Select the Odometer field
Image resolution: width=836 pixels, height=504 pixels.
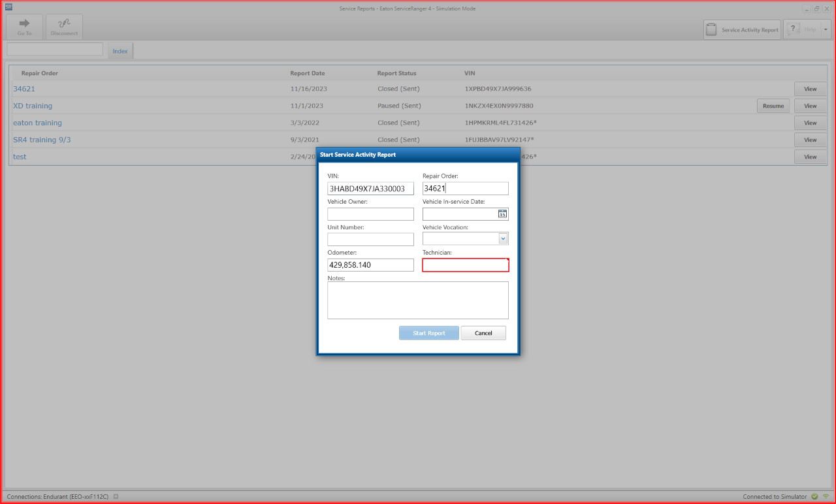(370, 265)
